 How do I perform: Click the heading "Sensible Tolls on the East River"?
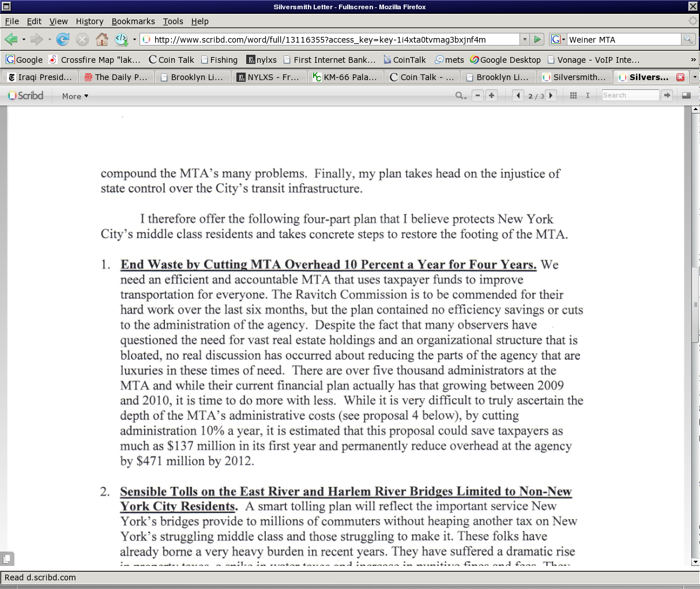pos(346,499)
